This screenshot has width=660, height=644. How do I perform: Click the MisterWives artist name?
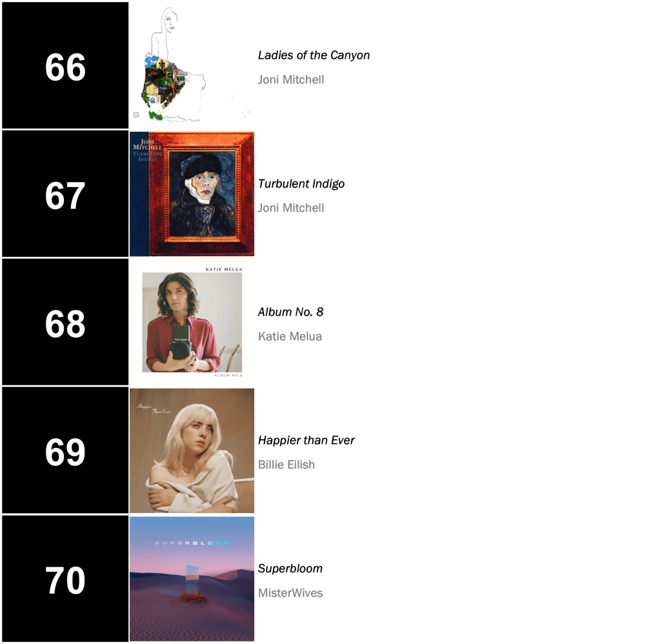coord(290,593)
